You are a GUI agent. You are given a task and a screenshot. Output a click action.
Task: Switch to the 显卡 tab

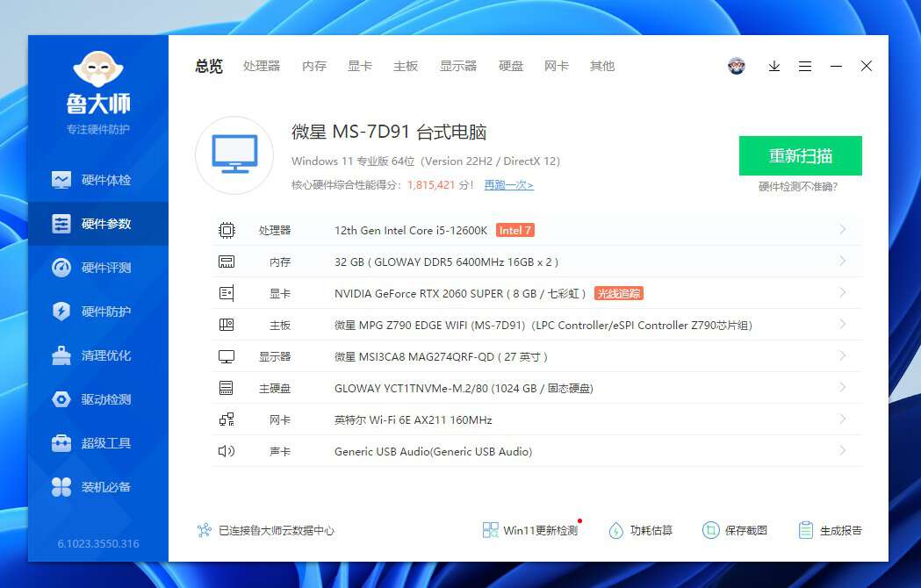click(x=359, y=66)
